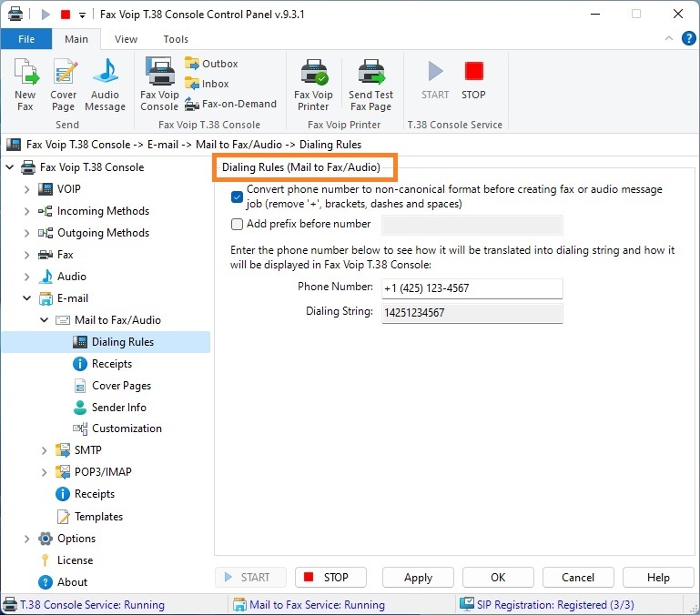700x615 pixels.
Task: Click the Apply button
Action: (418, 578)
